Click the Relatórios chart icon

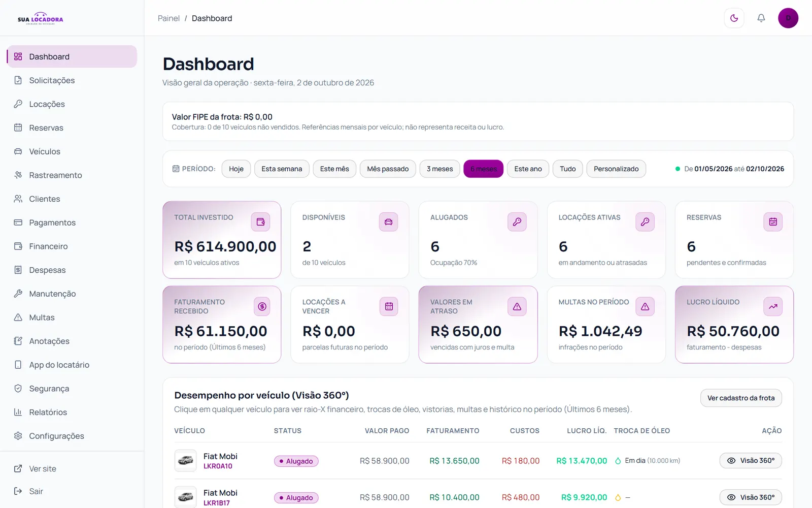pos(18,412)
